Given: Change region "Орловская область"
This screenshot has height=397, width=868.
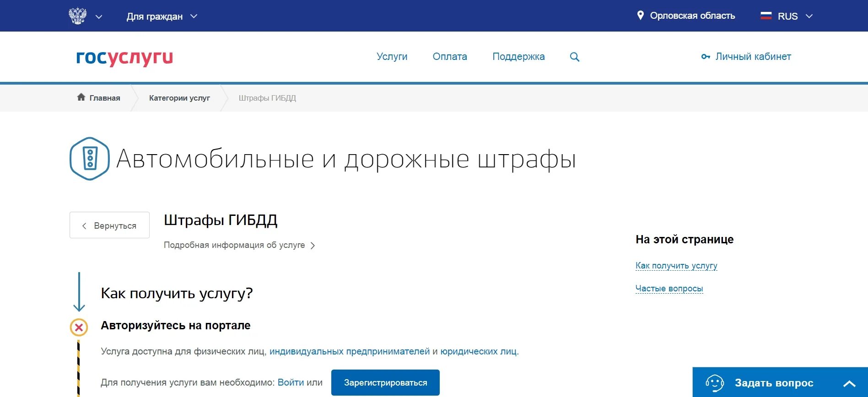Looking at the screenshot, I should coord(692,16).
